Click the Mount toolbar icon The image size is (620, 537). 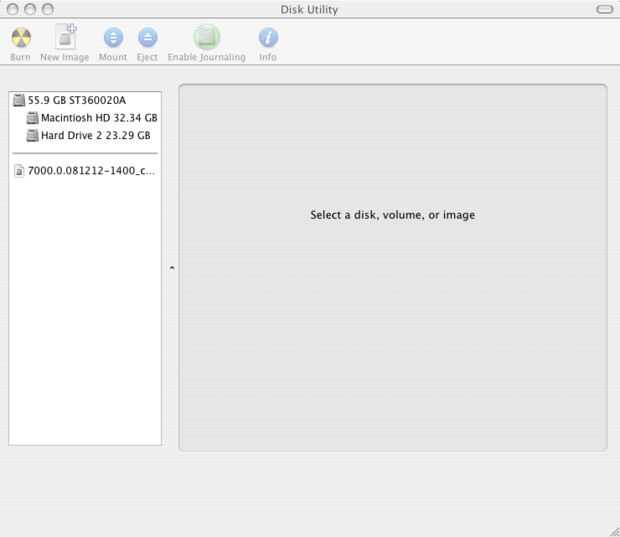113,38
